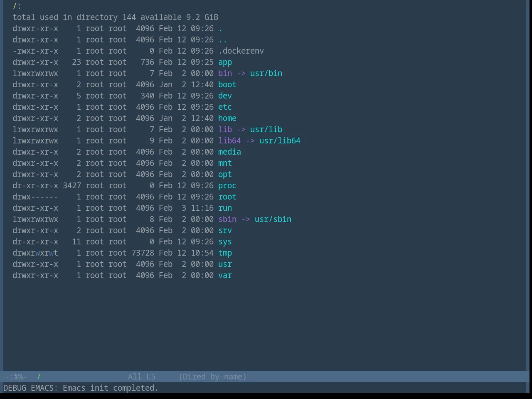Screen dimensions: 532x399
Task: Click the time 10:54 on tmp row
Action: (x=202, y=253)
